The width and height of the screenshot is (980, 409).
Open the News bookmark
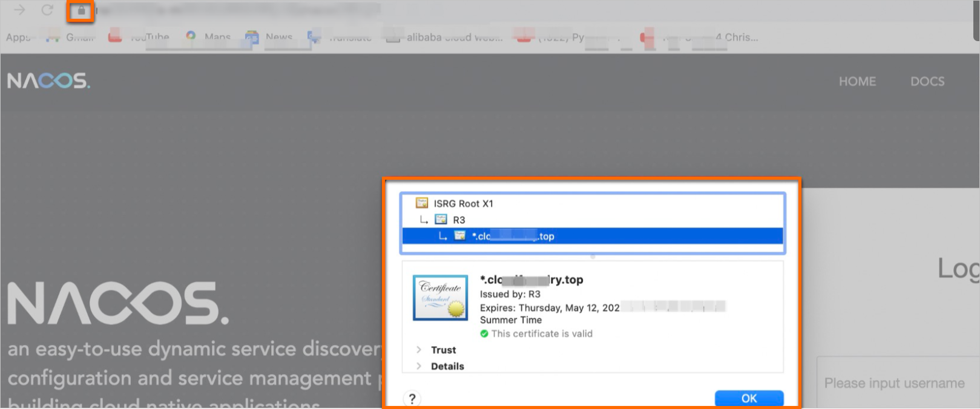tap(269, 37)
